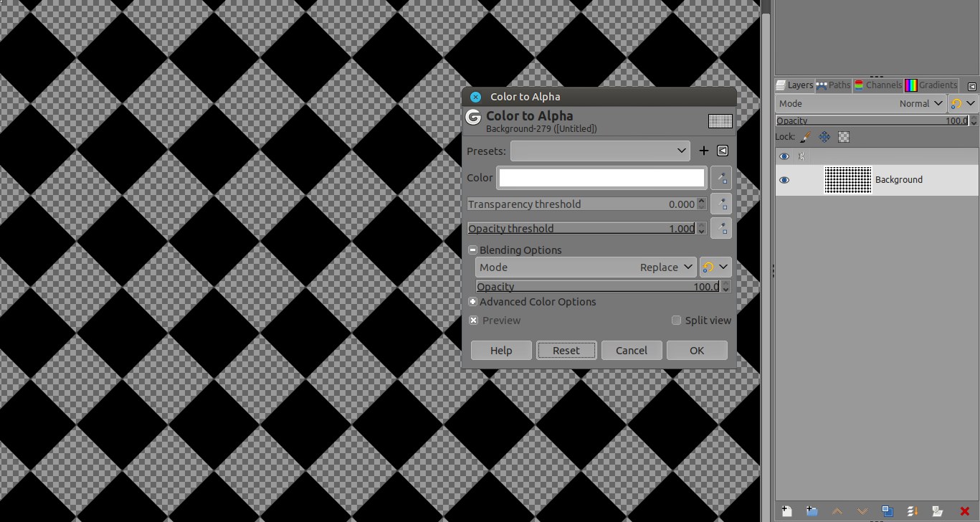This screenshot has height=522, width=980.
Task: Delete the layer with red X
Action: (964, 511)
